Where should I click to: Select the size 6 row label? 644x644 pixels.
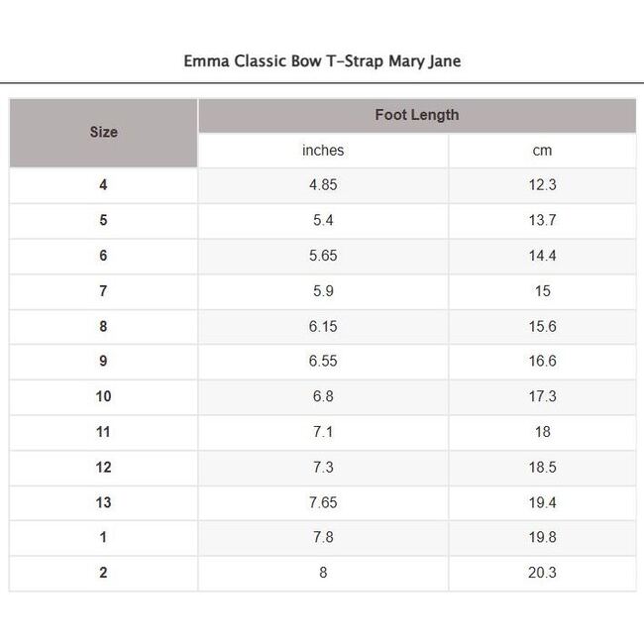(x=103, y=256)
